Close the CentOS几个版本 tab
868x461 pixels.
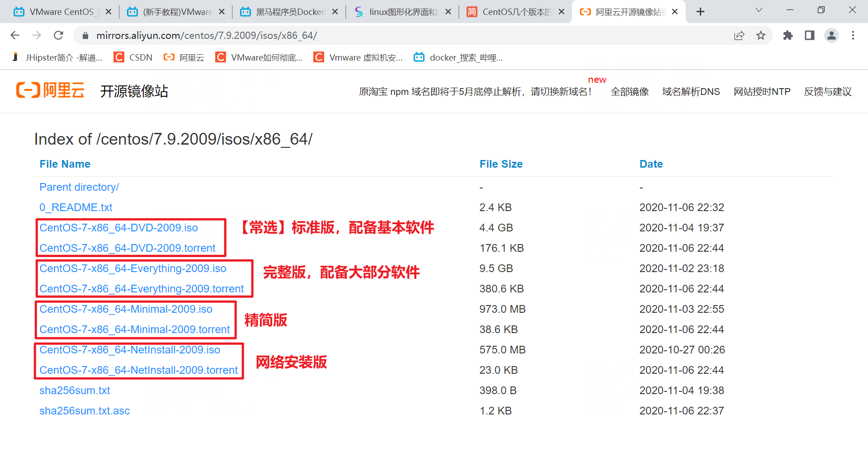coord(561,12)
